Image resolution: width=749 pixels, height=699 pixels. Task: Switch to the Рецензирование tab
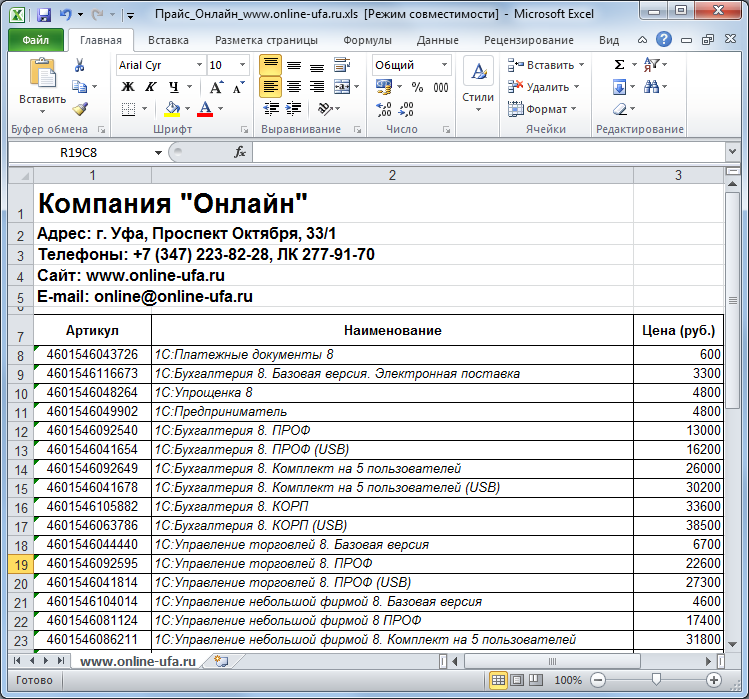tap(529, 40)
